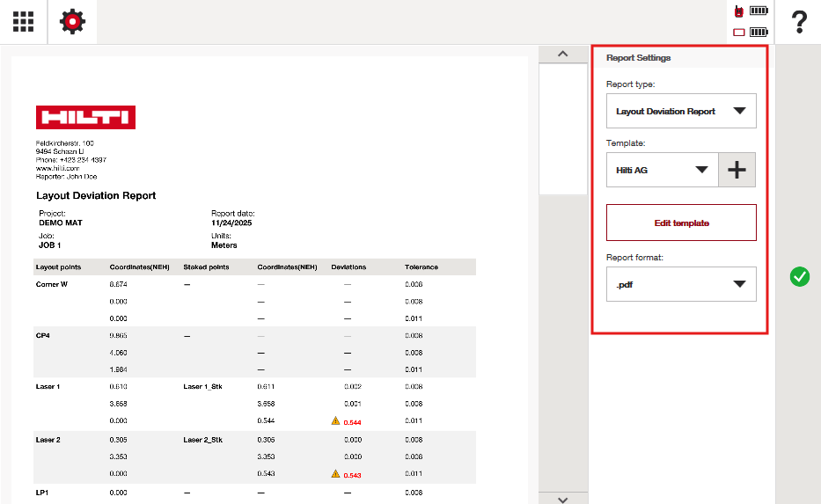This screenshot has height=504, width=821.
Task: Open the apps grid menu
Action: (24, 22)
